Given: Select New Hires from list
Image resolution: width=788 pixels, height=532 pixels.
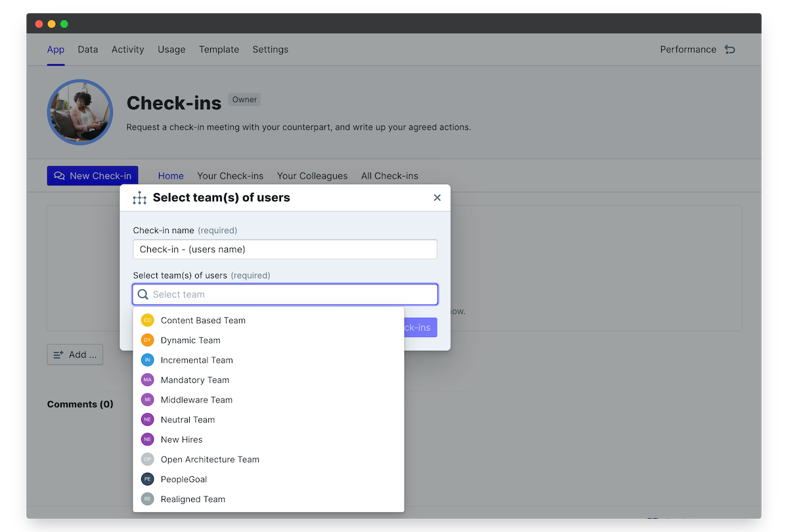Looking at the screenshot, I should pyautogui.click(x=269, y=439).
